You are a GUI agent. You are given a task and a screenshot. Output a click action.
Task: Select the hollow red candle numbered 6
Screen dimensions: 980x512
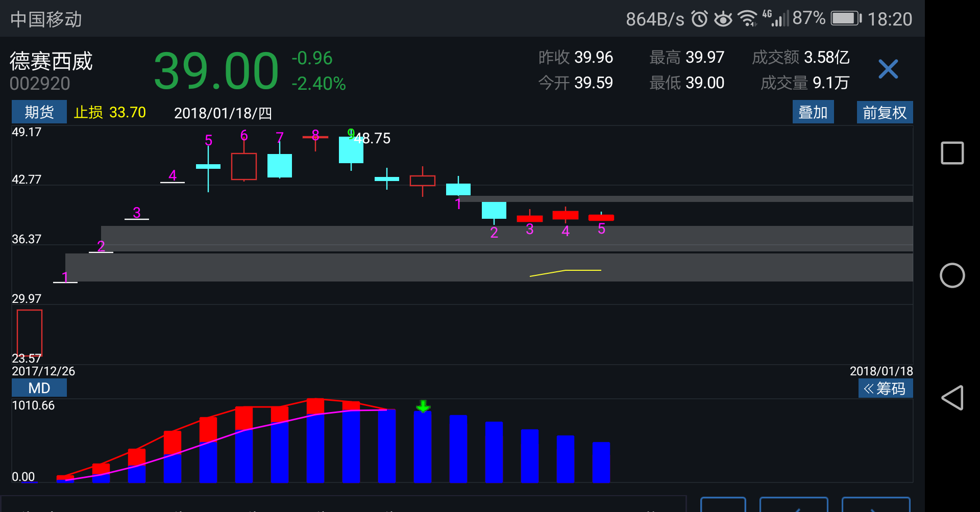pos(244,166)
